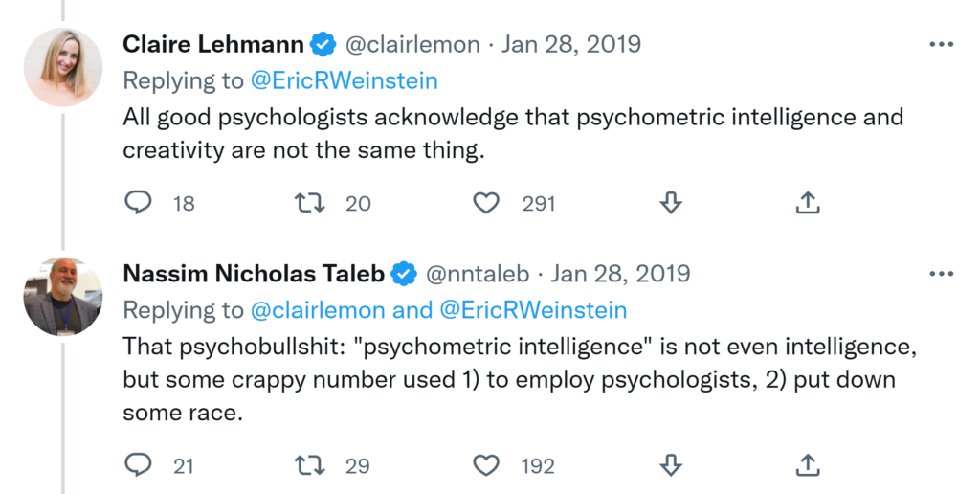
Task: Like Claire Lehmann's tweet
Action: click(x=487, y=203)
